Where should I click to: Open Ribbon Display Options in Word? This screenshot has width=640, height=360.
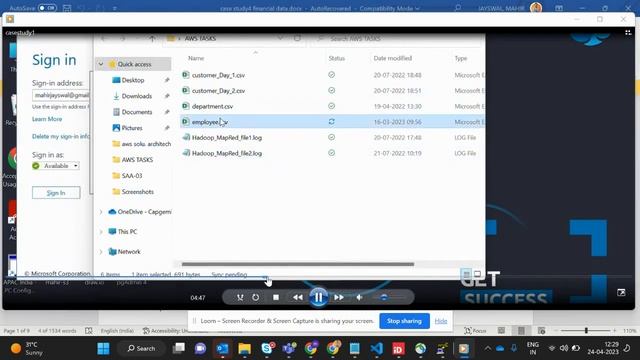559,8
